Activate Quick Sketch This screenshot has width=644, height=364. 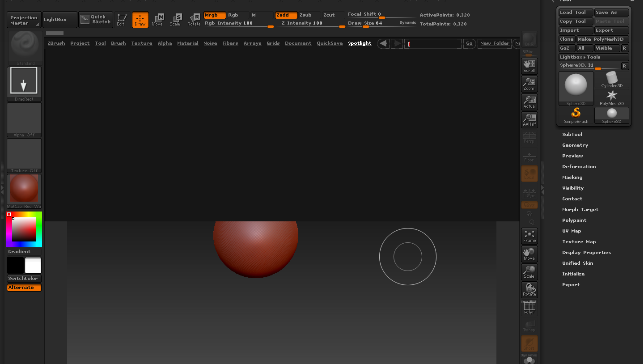[x=96, y=20]
